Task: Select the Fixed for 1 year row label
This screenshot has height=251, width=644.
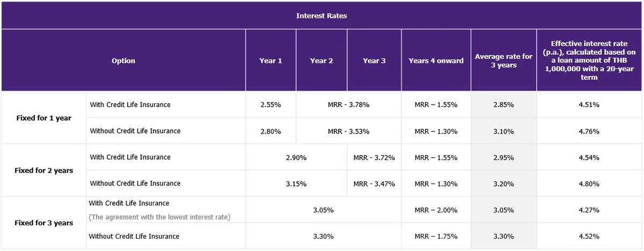Action: click(x=43, y=117)
